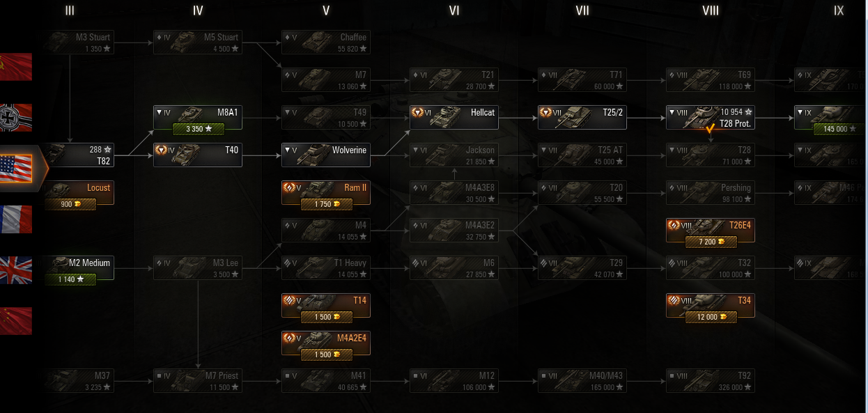Select the T82 vehicle node

point(77,155)
